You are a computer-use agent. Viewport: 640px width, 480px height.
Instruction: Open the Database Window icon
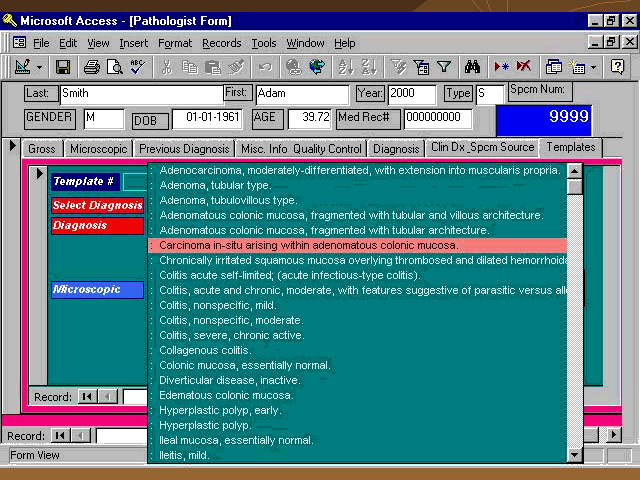554,67
